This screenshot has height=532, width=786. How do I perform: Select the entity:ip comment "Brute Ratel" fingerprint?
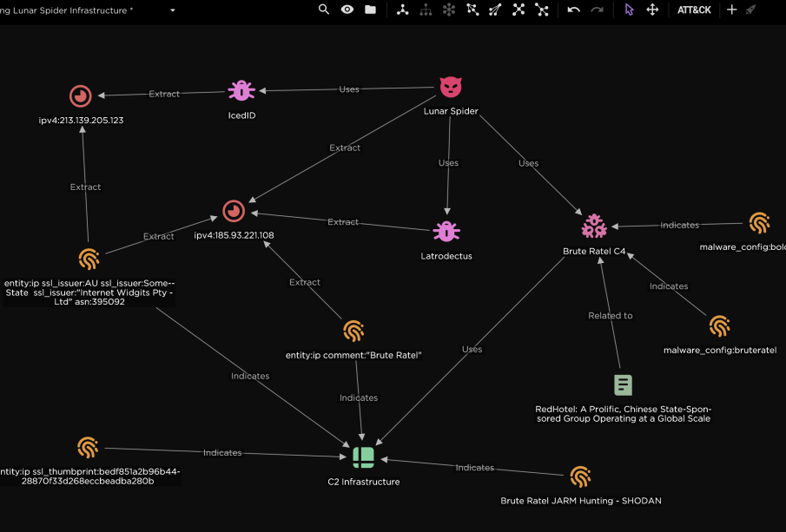(353, 332)
